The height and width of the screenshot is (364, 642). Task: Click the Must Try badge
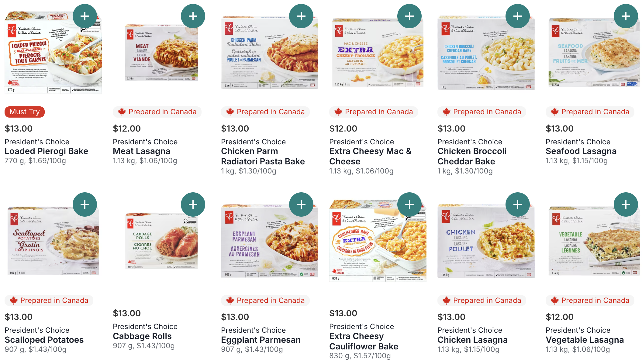(x=25, y=112)
